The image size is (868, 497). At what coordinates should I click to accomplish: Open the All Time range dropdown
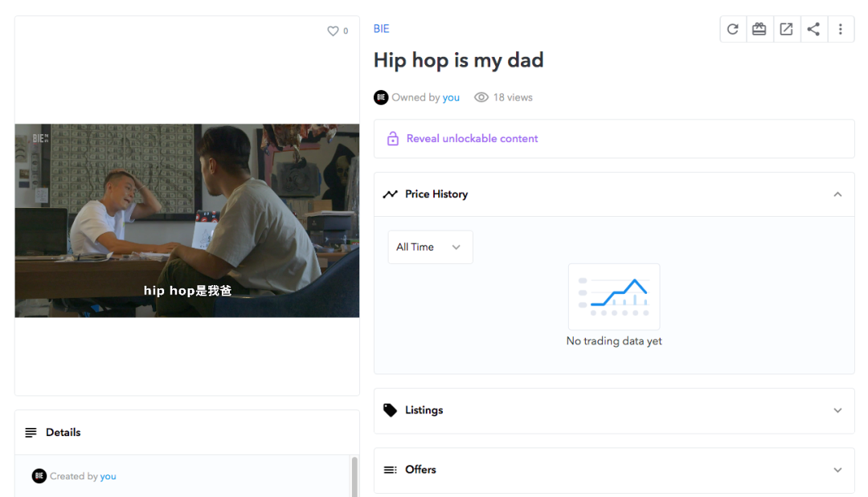(x=430, y=247)
